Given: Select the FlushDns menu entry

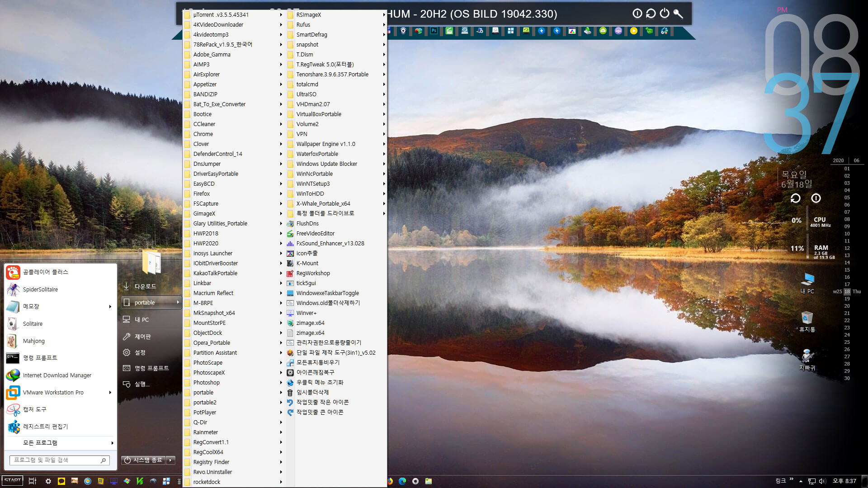Looking at the screenshot, I should (x=336, y=224).
